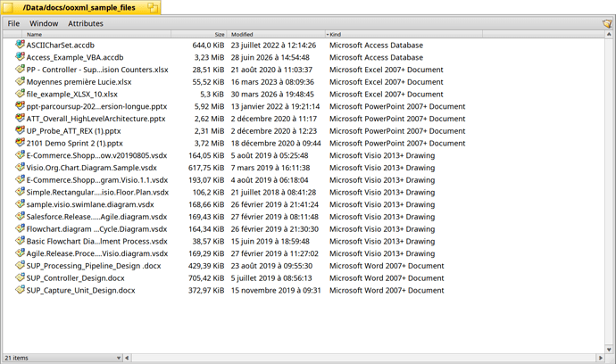Click icon of ATT_Overall_HighLevelArchitecture.pptx
Image resolution: width=616 pixels, height=364 pixels.
(x=20, y=118)
